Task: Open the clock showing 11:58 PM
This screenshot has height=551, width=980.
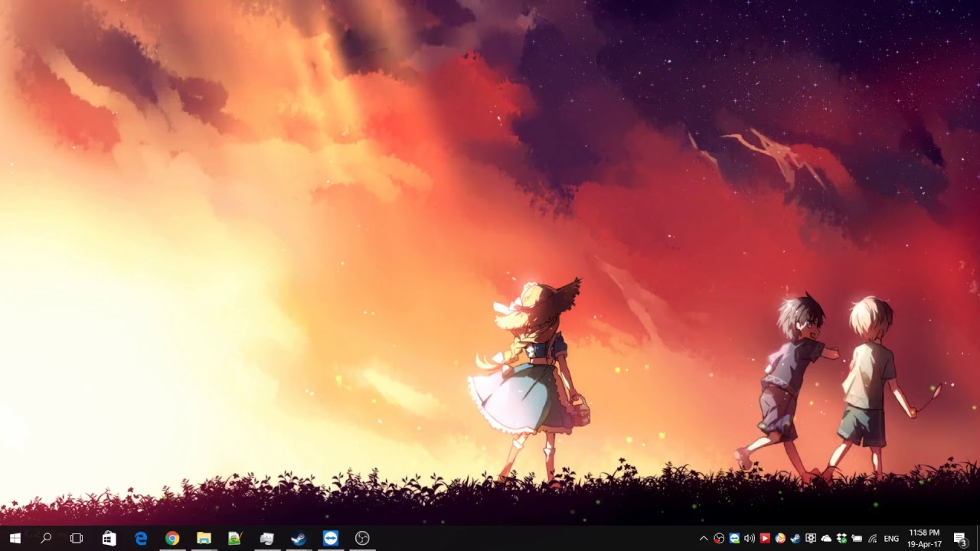Action: (x=924, y=539)
